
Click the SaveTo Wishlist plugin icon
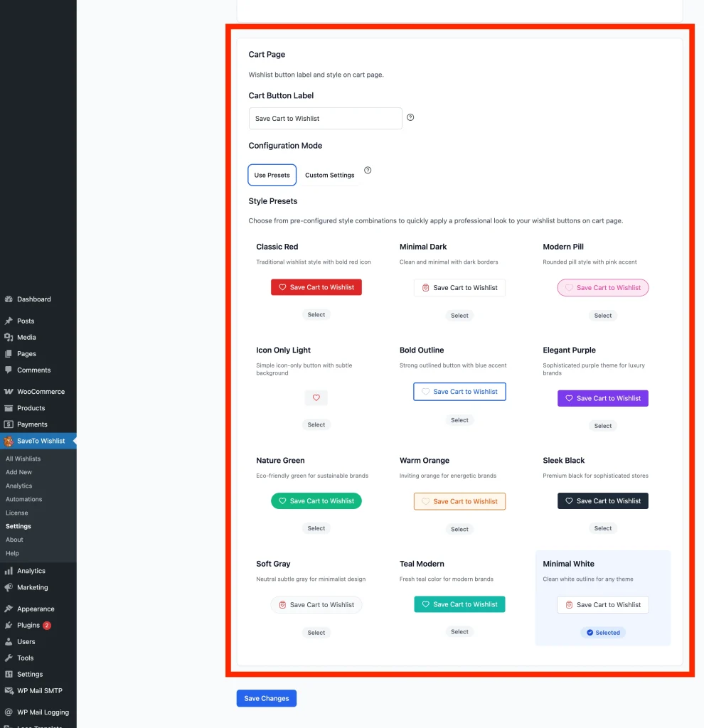click(9, 441)
